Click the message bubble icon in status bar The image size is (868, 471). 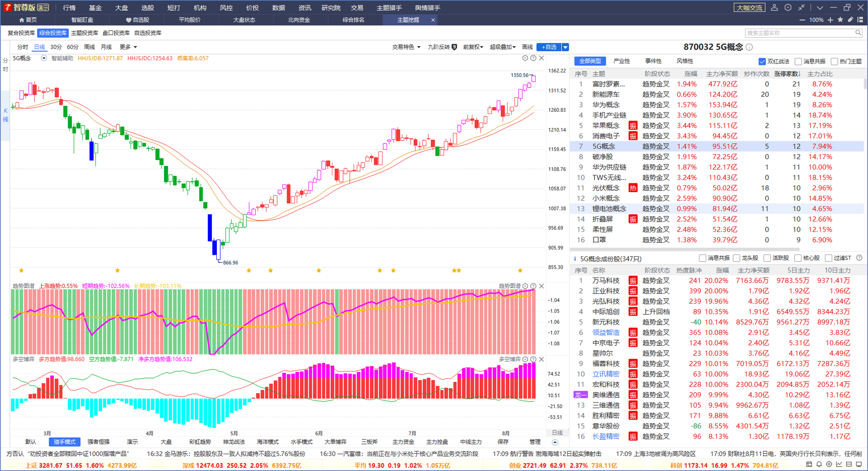click(x=849, y=464)
